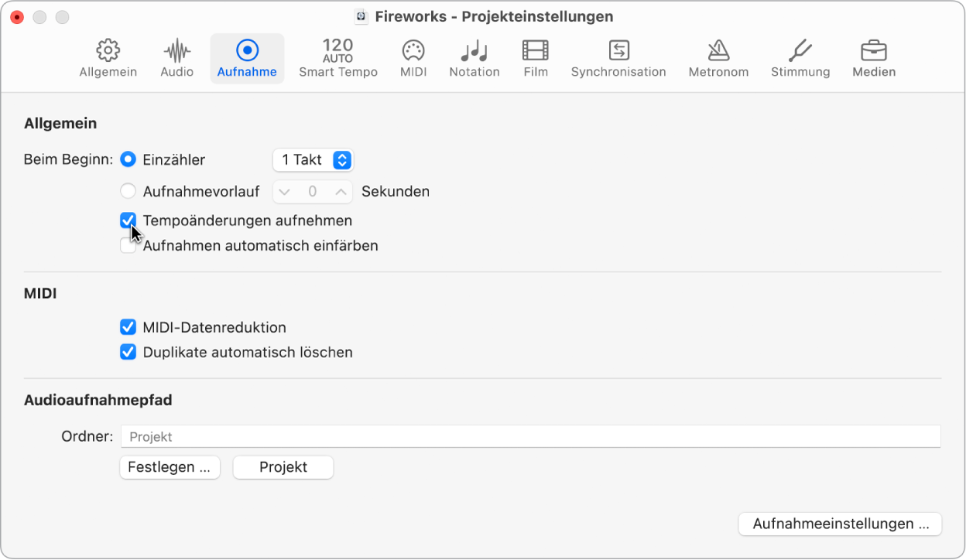
Task: Select the Synchronisation settings icon
Action: 618,58
